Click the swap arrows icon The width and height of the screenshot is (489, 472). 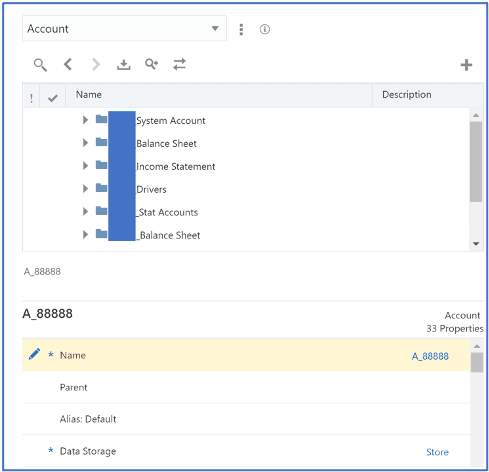(x=179, y=64)
